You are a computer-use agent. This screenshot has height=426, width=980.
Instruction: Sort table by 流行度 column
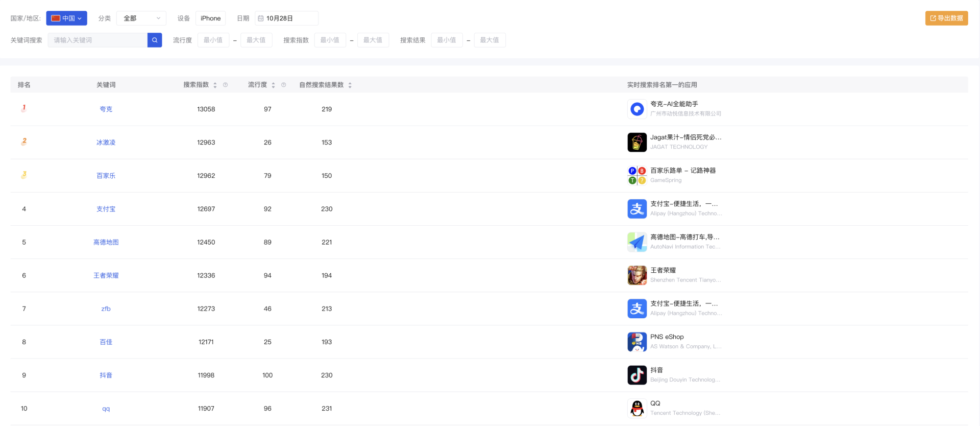point(273,85)
